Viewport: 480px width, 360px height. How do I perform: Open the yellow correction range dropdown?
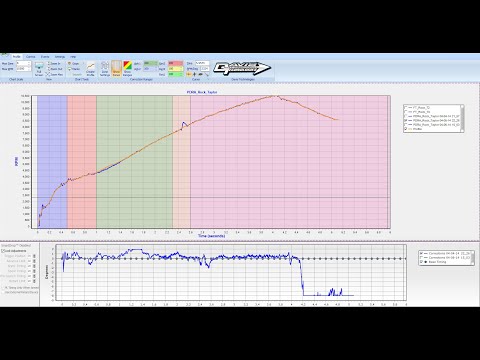pos(175,69)
